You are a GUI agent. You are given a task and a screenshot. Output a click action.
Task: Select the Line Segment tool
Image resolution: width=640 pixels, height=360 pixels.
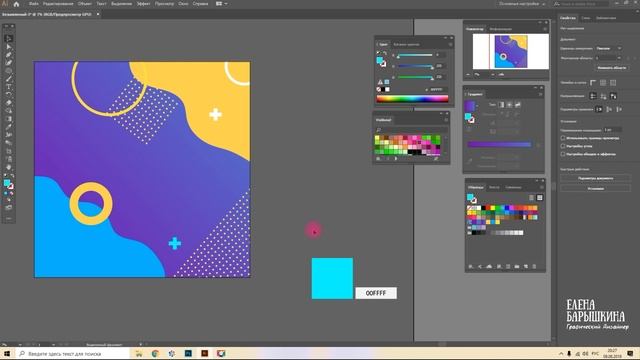tap(9, 79)
